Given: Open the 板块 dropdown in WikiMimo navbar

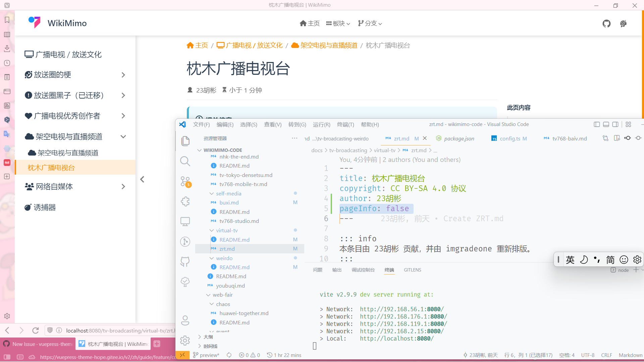Looking at the screenshot, I should [x=338, y=23].
